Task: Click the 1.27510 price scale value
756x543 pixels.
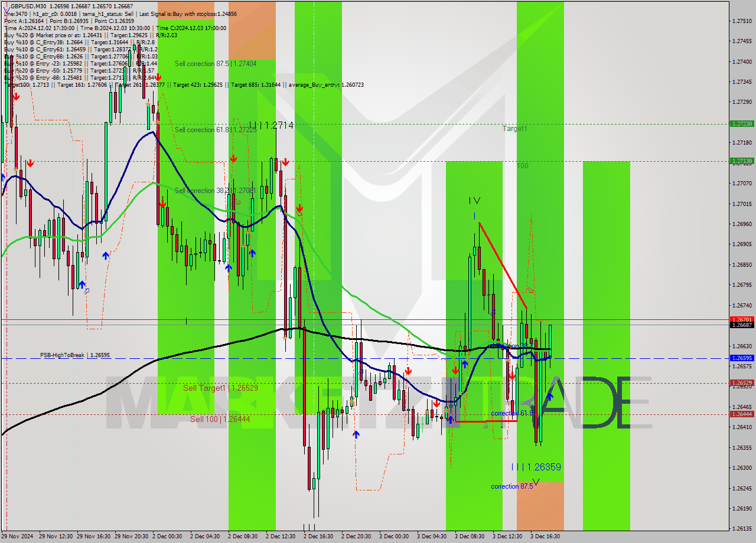Action: click(x=741, y=21)
